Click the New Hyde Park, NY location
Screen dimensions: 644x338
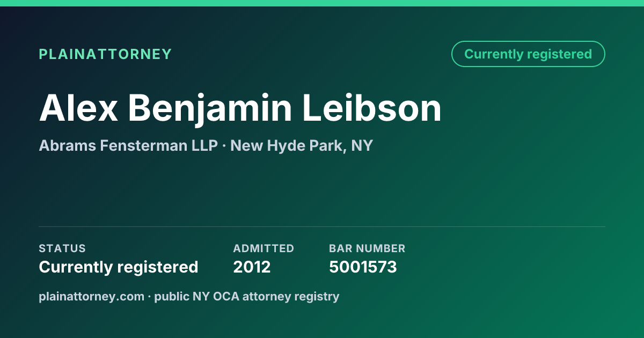(302, 145)
